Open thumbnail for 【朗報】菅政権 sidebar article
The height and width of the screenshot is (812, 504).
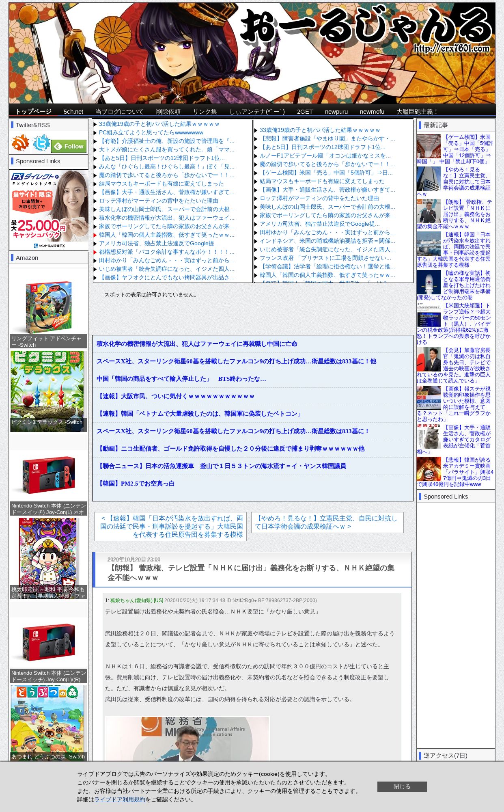(x=429, y=211)
